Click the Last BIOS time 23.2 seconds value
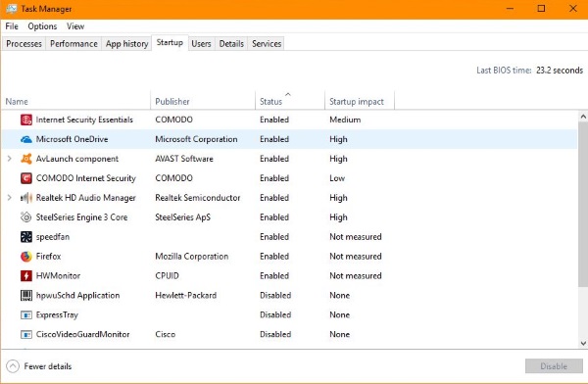 (560, 71)
